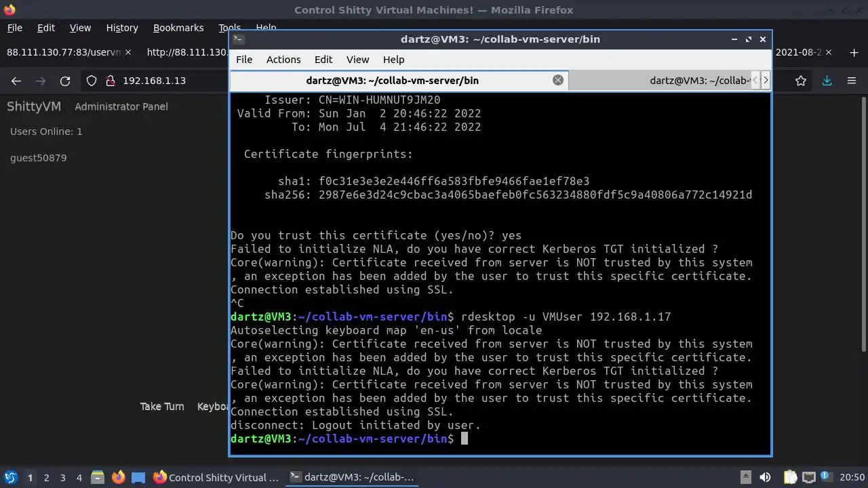Close the active terminal tab
Viewport: 868px width, 488px height.
558,80
